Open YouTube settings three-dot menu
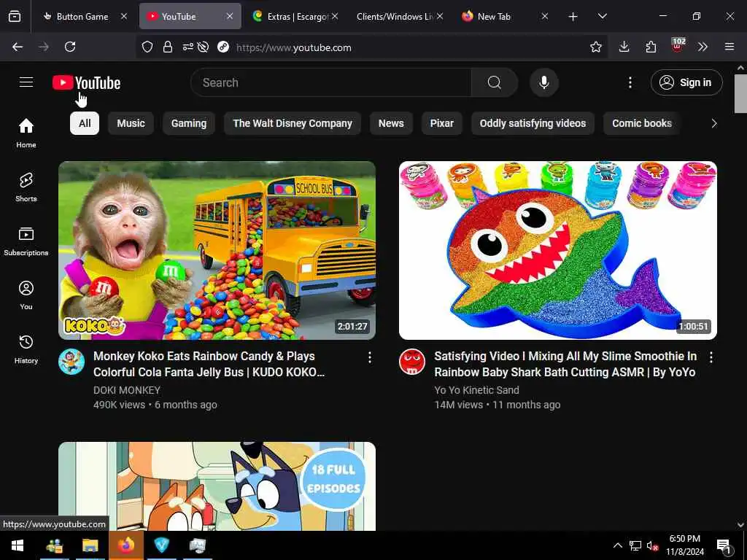This screenshot has width=747, height=560. pyautogui.click(x=630, y=82)
